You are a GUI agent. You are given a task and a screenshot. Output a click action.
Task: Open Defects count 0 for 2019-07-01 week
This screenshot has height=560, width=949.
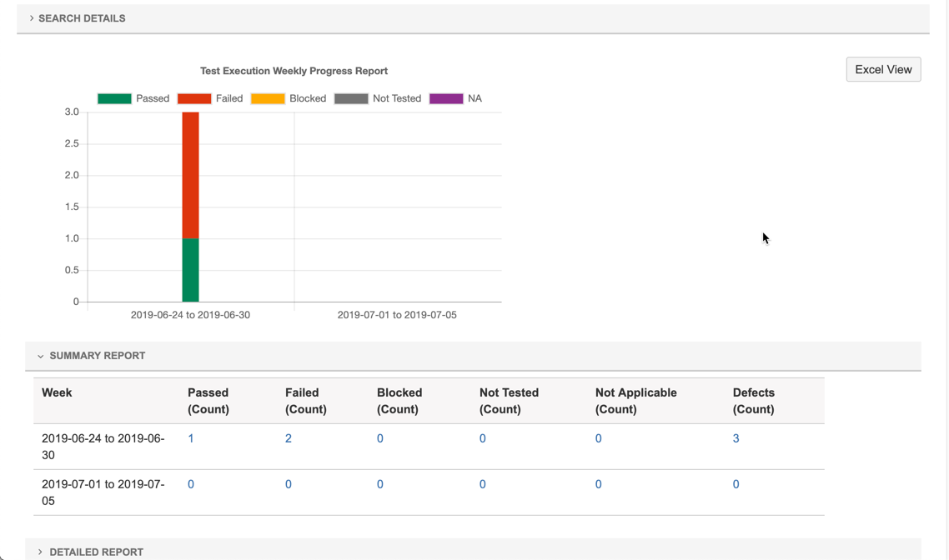point(736,484)
